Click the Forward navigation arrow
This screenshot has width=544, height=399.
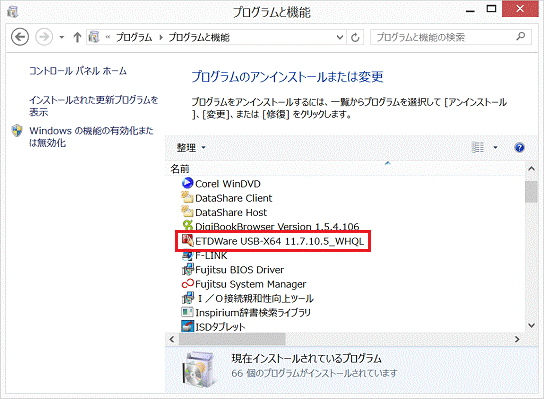(x=44, y=37)
